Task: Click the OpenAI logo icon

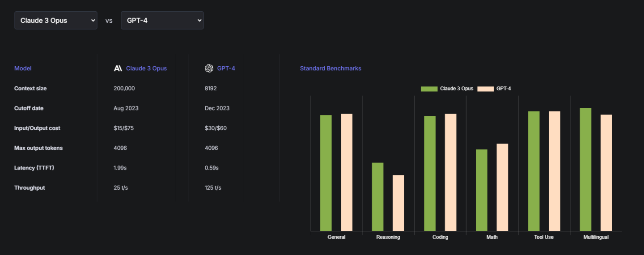Action: [x=209, y=68]
